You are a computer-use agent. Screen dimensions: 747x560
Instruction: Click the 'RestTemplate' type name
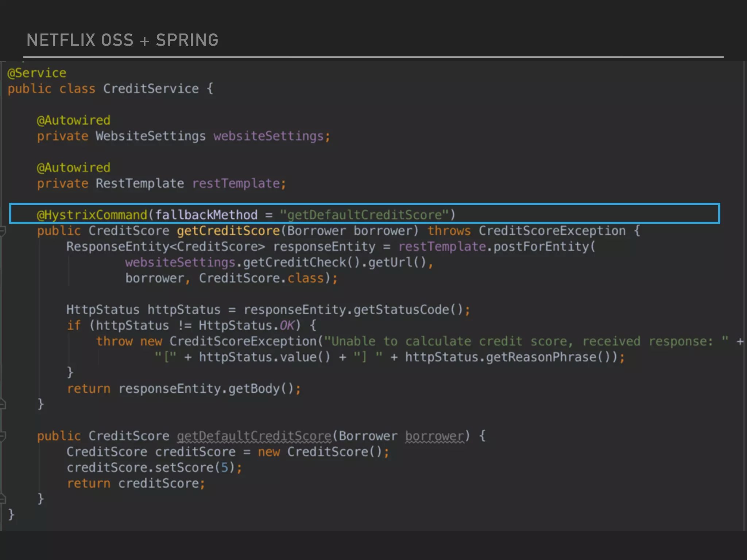click(x=140, y=183)
